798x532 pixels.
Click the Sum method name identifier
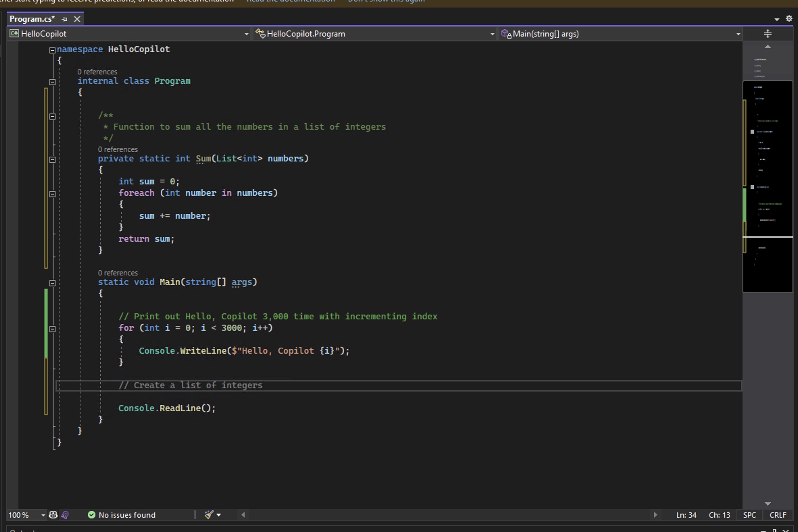tap(203, 158)
